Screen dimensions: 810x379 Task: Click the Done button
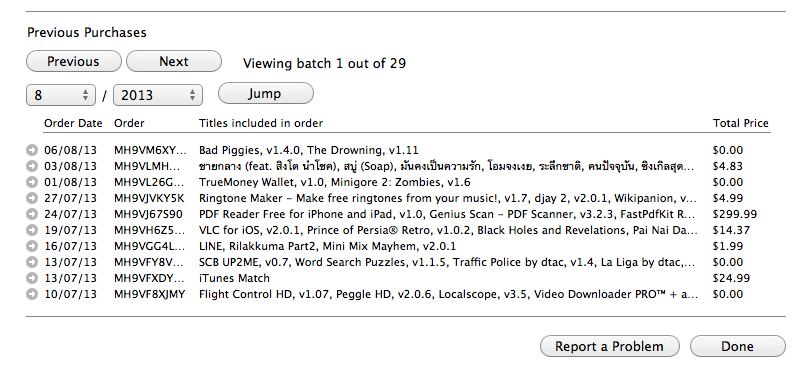[x=738, y=346]
